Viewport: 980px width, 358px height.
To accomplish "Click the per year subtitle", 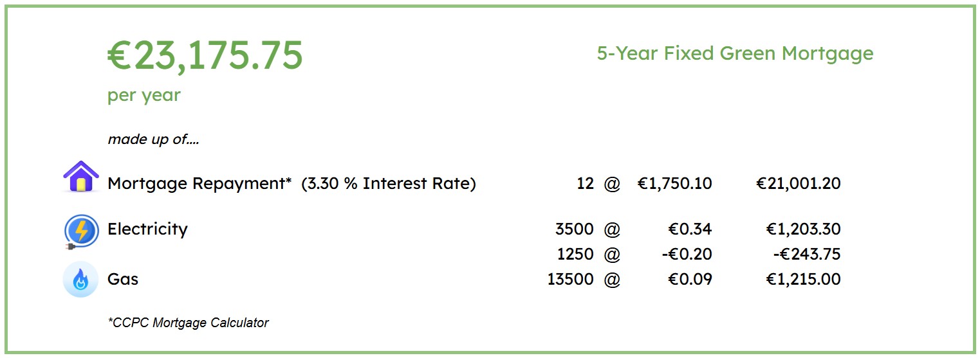I will click(144, 96).
